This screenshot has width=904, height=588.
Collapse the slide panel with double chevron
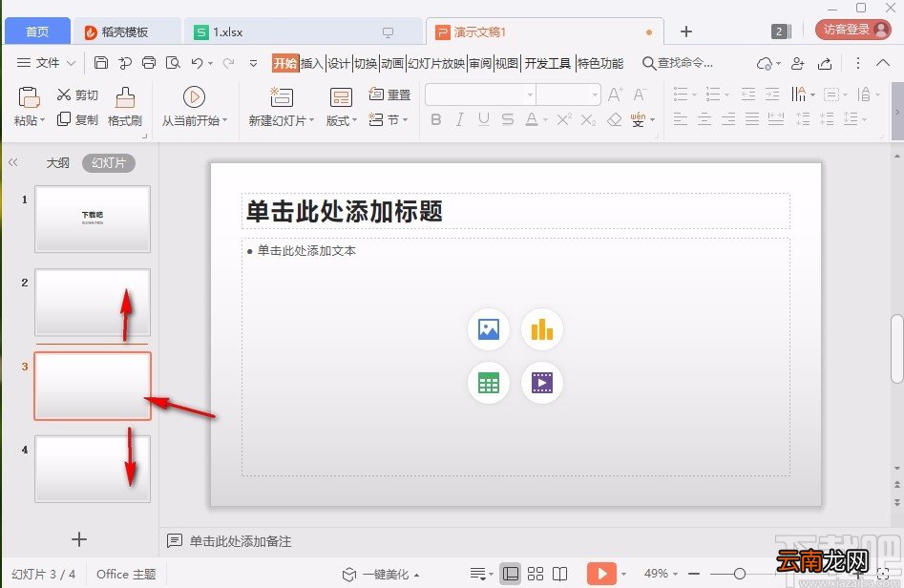[13, 162]
